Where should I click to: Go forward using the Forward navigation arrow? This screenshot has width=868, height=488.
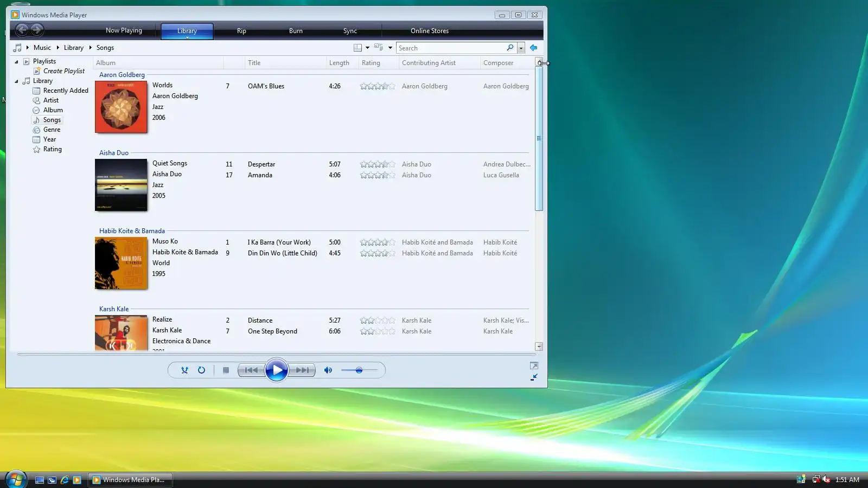click(37, 30)
